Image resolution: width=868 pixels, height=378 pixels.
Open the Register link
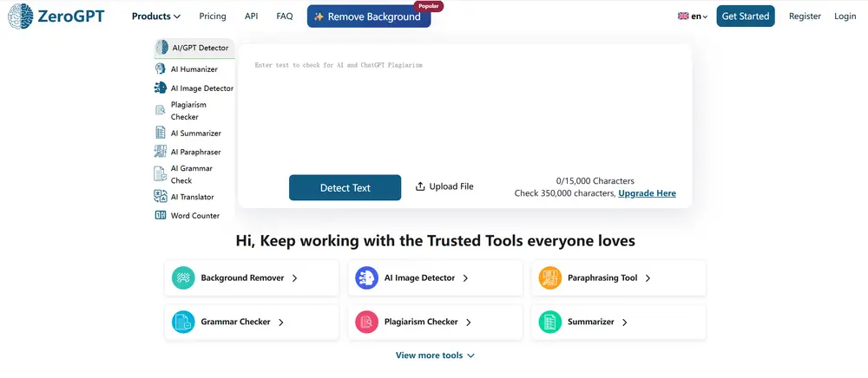click(x=805, y=16)
